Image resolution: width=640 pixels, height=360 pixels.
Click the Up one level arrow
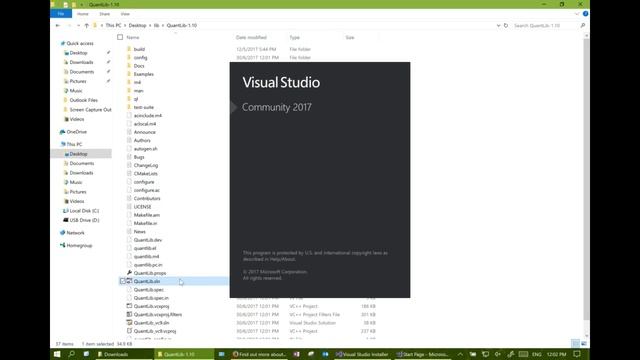pos(87,25)
